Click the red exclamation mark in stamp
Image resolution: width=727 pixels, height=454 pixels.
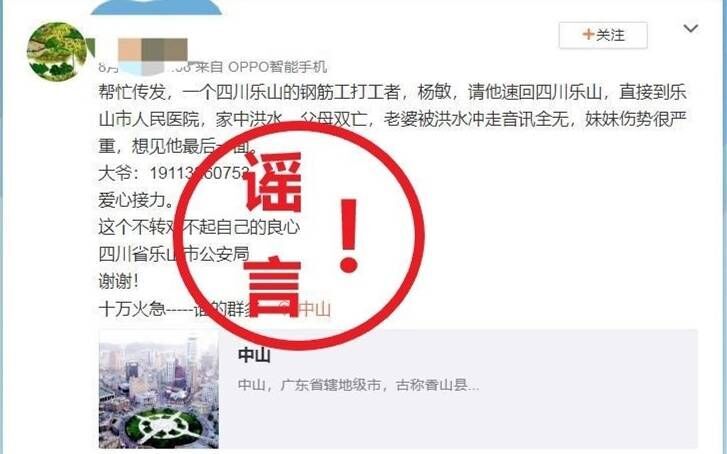click(349, 236)
